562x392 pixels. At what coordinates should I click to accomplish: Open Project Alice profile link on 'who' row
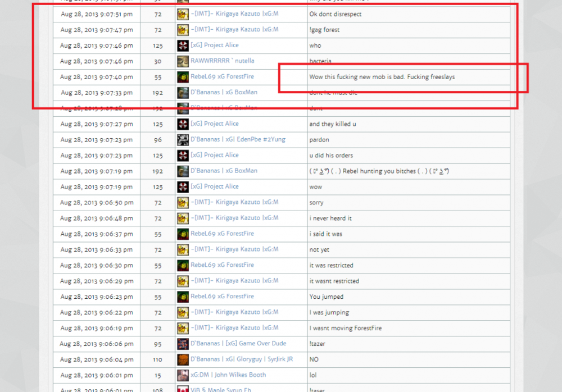click(x=214, y=45)
